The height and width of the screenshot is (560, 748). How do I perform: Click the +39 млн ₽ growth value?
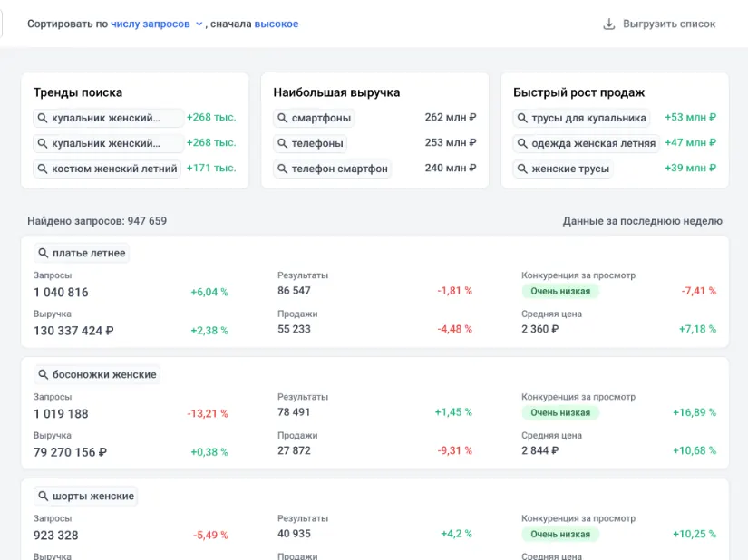(x=690, y=168)
